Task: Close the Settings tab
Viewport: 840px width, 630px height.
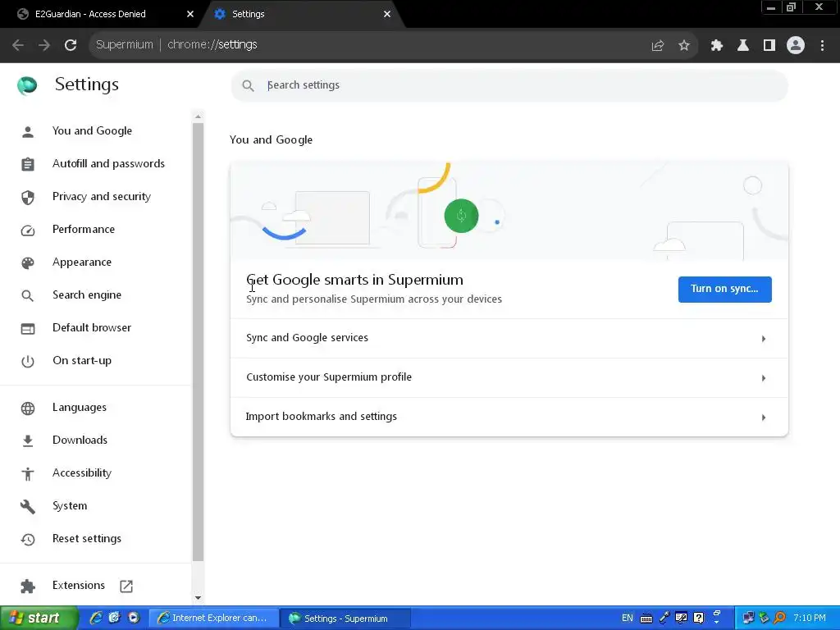Action: tap(387, 14)
